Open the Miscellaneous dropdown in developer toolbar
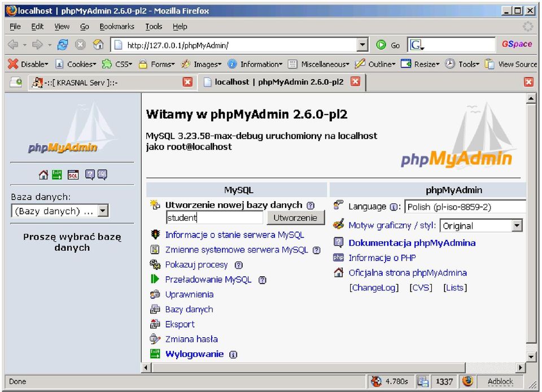Screen dimensions: 542x392 tap(318, 64)
